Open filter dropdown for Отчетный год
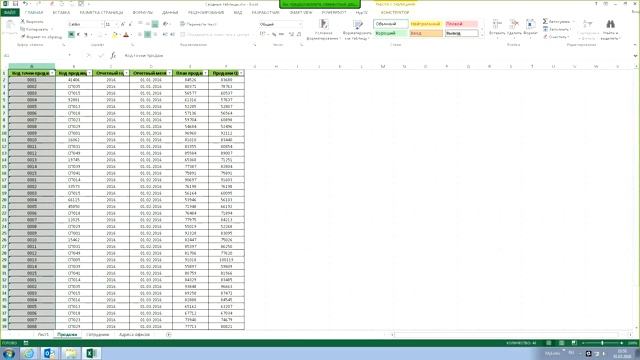640x360 pixels. pos(127,73)
